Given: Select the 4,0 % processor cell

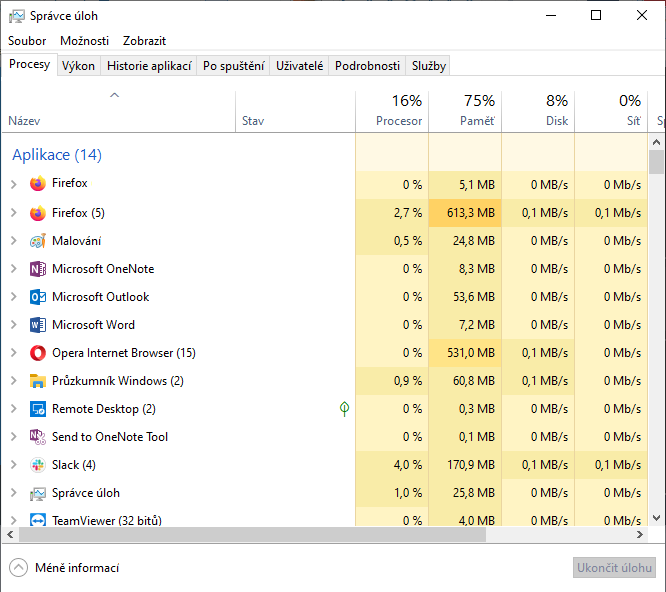Looking at the screenshot, I should pos(392,465).
